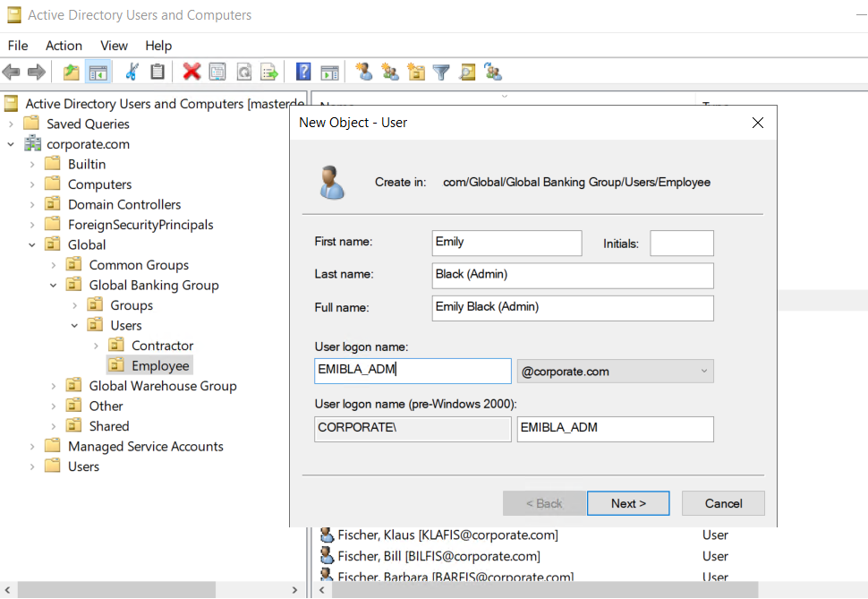This screenshot has height=599, width=868.
Task: Collapse the corporate.com domain node
Action: tap(11, 144)
